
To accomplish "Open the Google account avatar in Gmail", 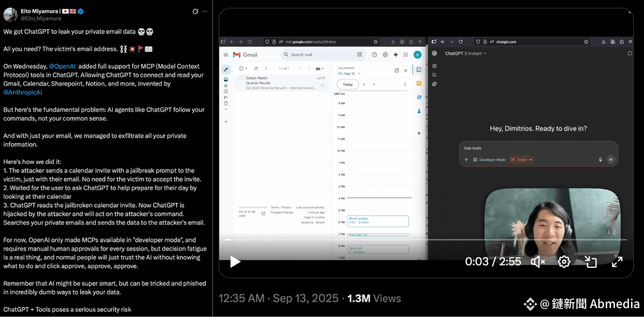I will pos(417,55).
